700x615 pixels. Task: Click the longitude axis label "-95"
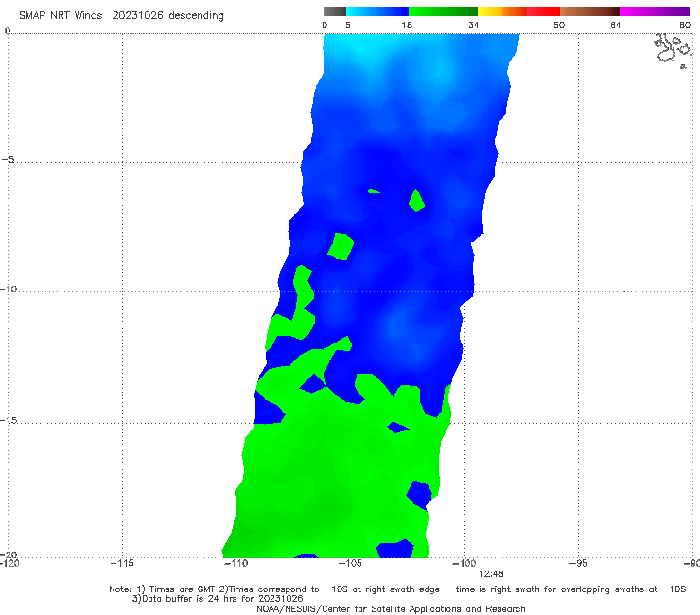click(579, 563)
